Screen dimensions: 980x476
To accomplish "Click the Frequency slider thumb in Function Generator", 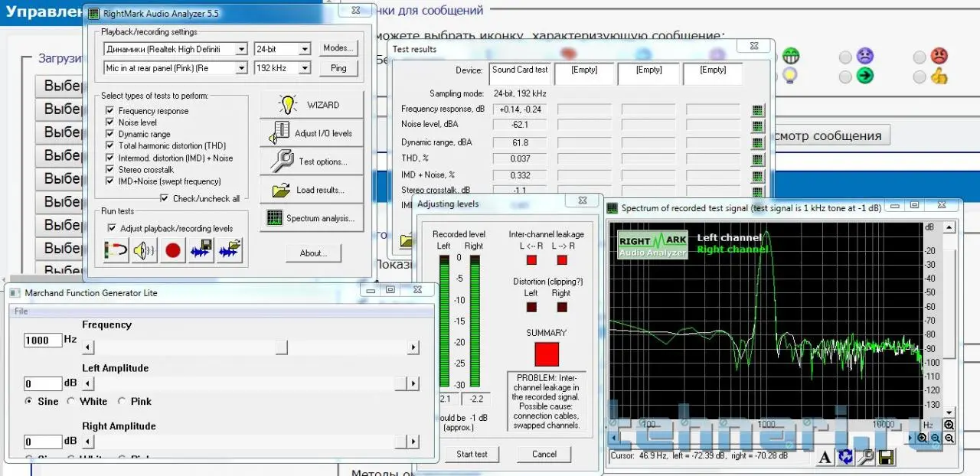I will (282, 347).
